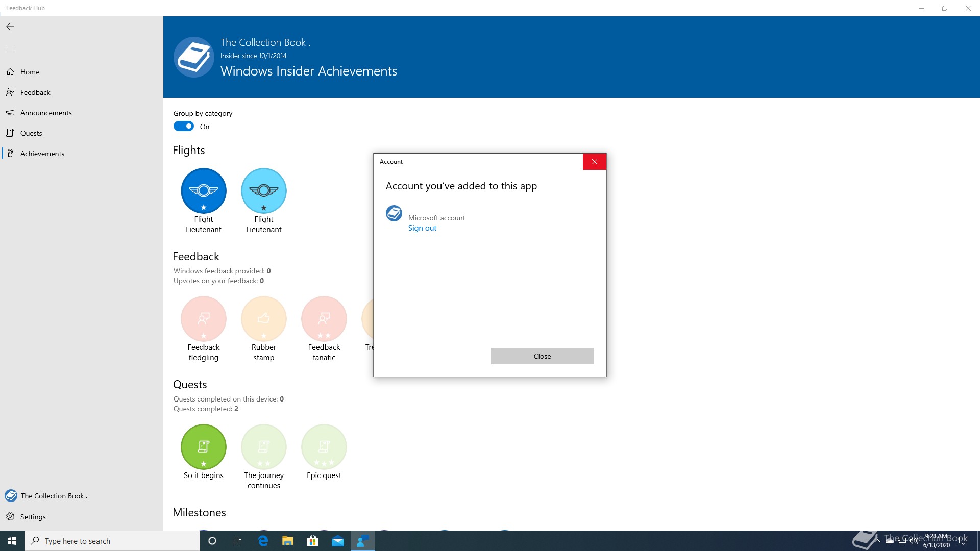This screenshot has height=551, width=980.
Task: Open Microsoft Store from taskbar
Action: 312,541
